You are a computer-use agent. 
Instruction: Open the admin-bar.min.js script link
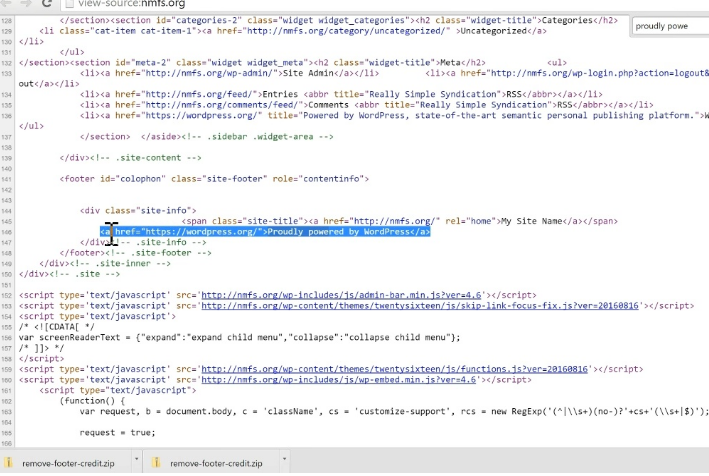(x=341, y=295)
